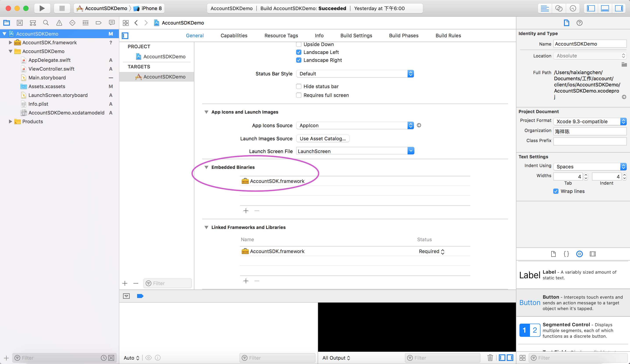Toggle Wrap lines checkbox
Viewport: 630px width, 364px height.
coord(556,191)
